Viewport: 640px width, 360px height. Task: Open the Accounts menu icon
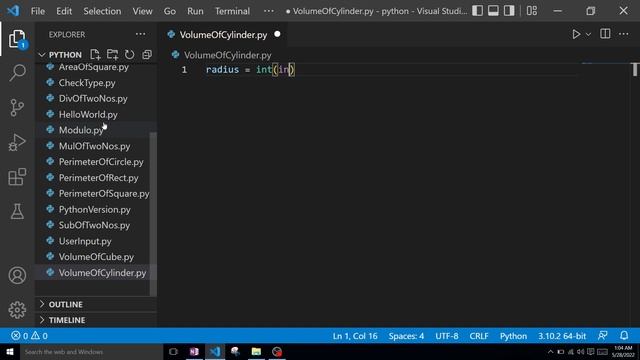[17, 276]
